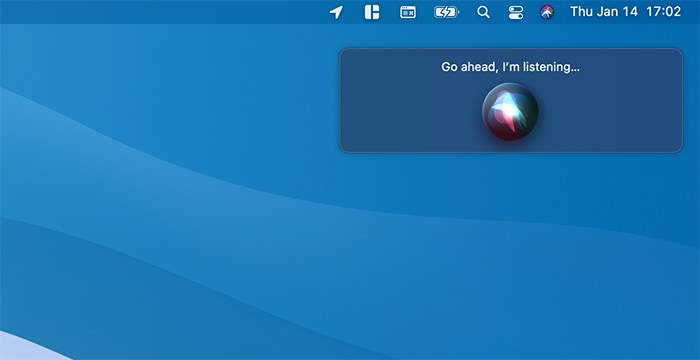This screenshot has width=700, height=360.
Task: Click the 'Go ahead, I'm listening...' text
Action: [x=510, y=67]
